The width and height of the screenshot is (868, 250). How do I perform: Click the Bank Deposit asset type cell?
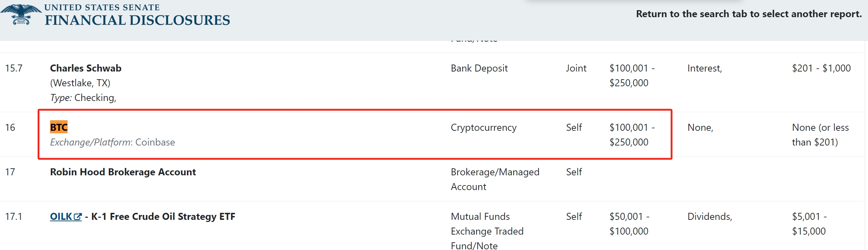(x=479, y=68)
